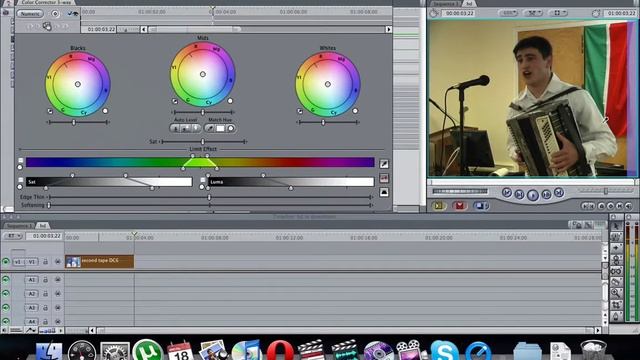Toggle Limit Effect view key button
The height and width of the screenshot is (360, 640).
click(384, 178)
